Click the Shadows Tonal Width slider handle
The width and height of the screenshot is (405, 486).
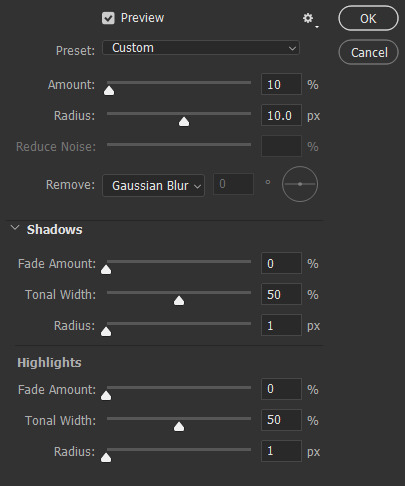pos(179,301)
